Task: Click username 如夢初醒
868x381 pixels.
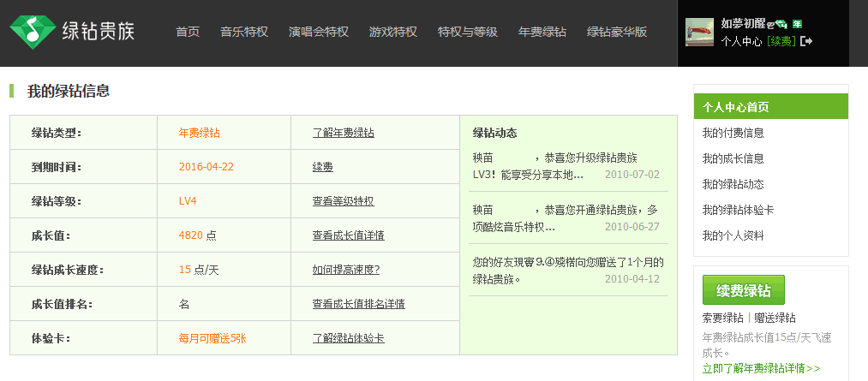Action: [743, 23]
